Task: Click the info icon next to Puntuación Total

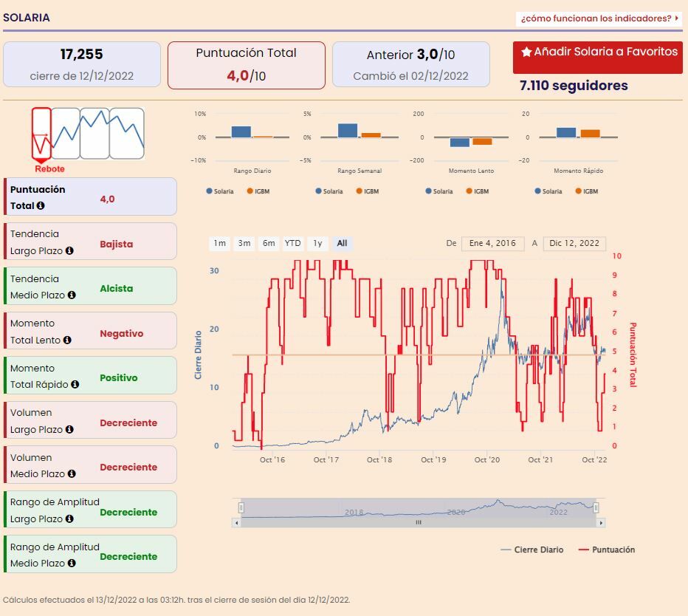Action: [41, 205]
